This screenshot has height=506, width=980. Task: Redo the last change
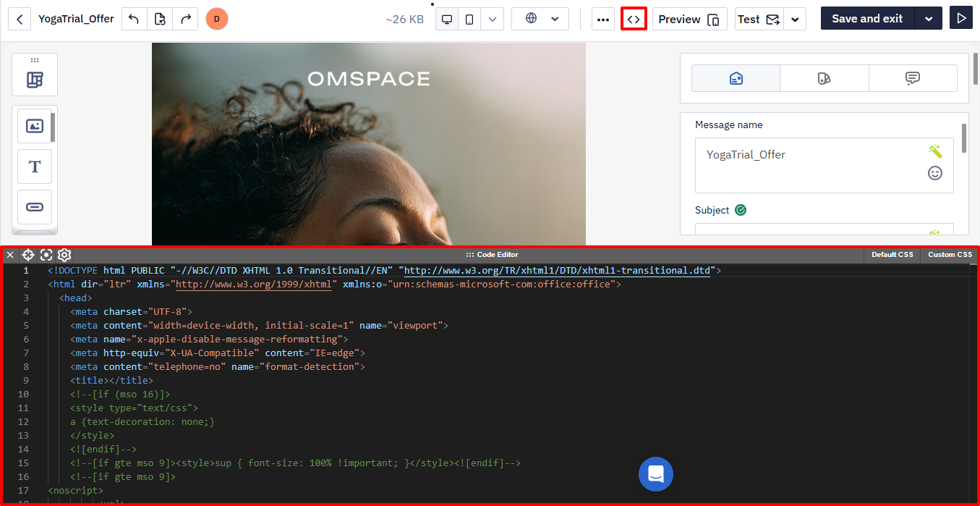[x=186, y=19]
